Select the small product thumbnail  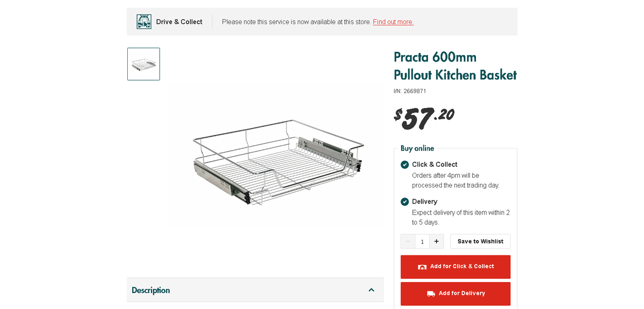144,64
